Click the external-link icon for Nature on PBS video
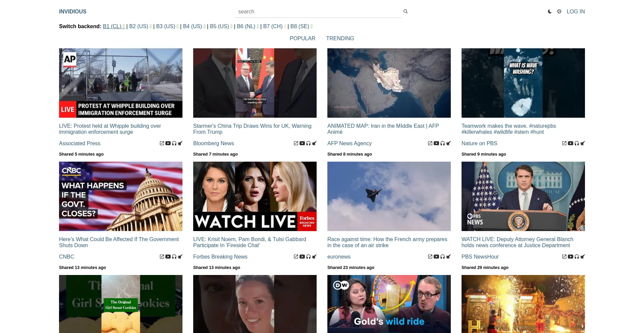Screen dimensions: 644x333 [565, 143]
